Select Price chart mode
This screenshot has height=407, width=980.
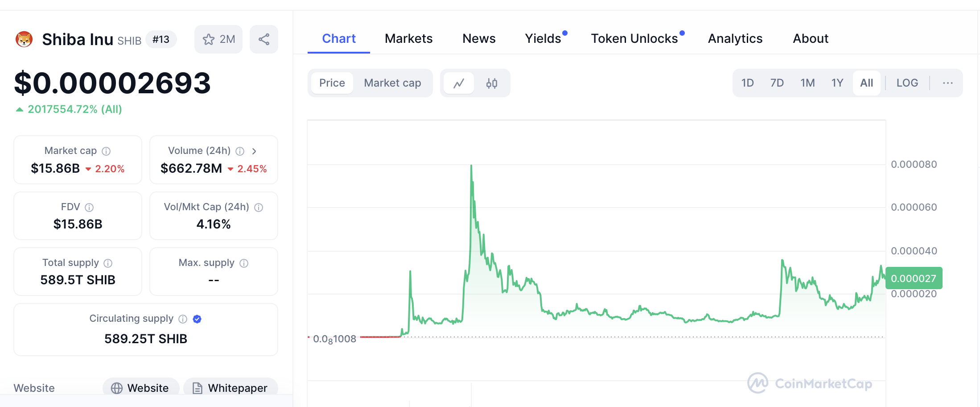332,83
